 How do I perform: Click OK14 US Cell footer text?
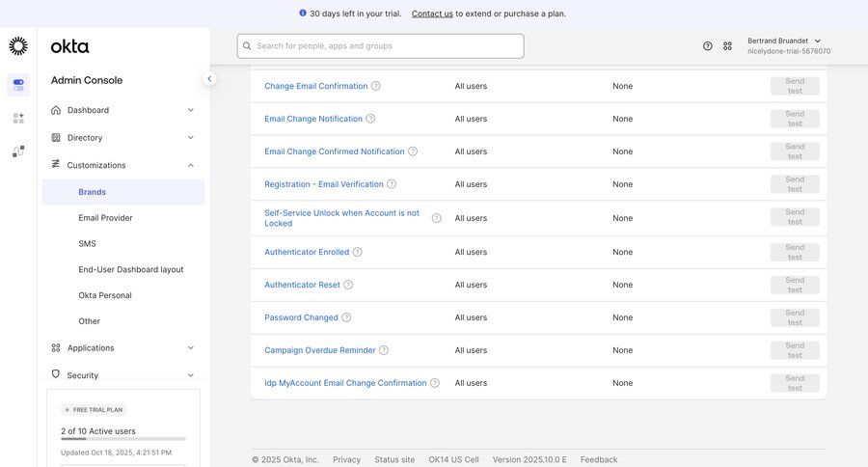[453, 459]
